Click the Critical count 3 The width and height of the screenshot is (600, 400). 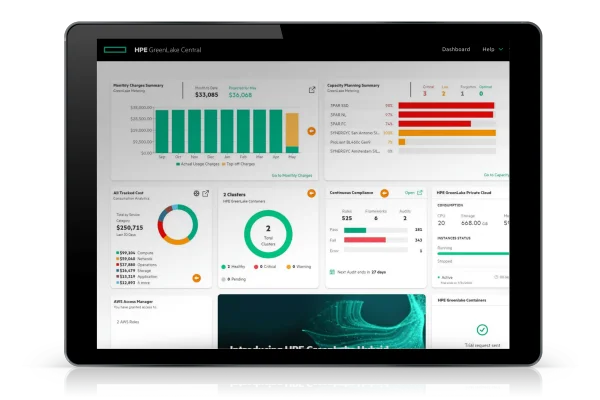point(425,94)
